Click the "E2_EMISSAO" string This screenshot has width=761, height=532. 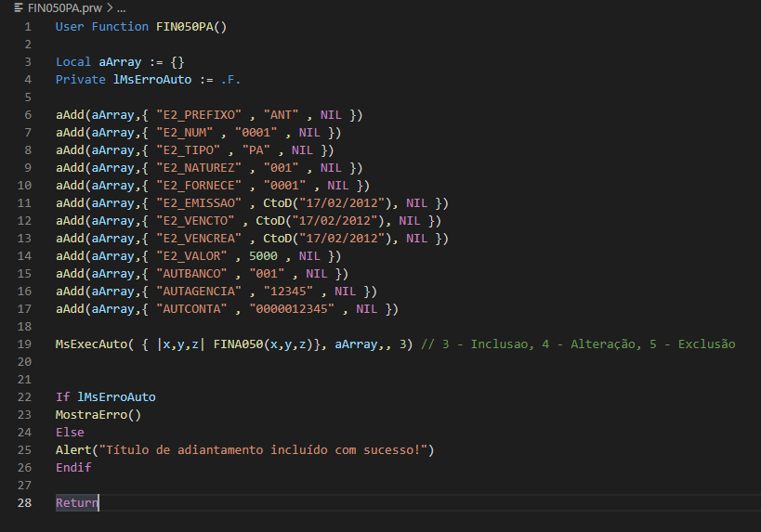click(199, 203)
